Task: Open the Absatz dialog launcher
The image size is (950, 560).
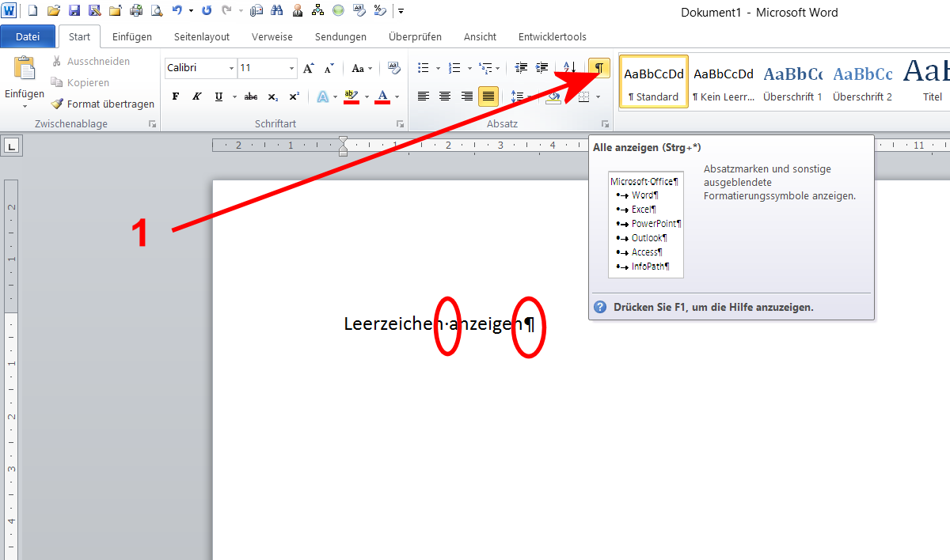Action: tap(605, 124)
